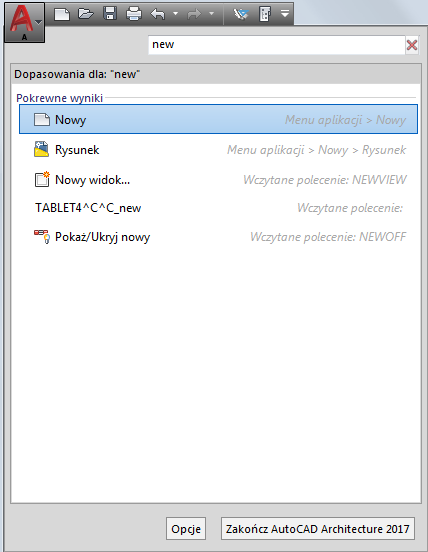Click the Opcje button
Screen dimensions: 428x552
pyautogui.click(x=186, y=528)
